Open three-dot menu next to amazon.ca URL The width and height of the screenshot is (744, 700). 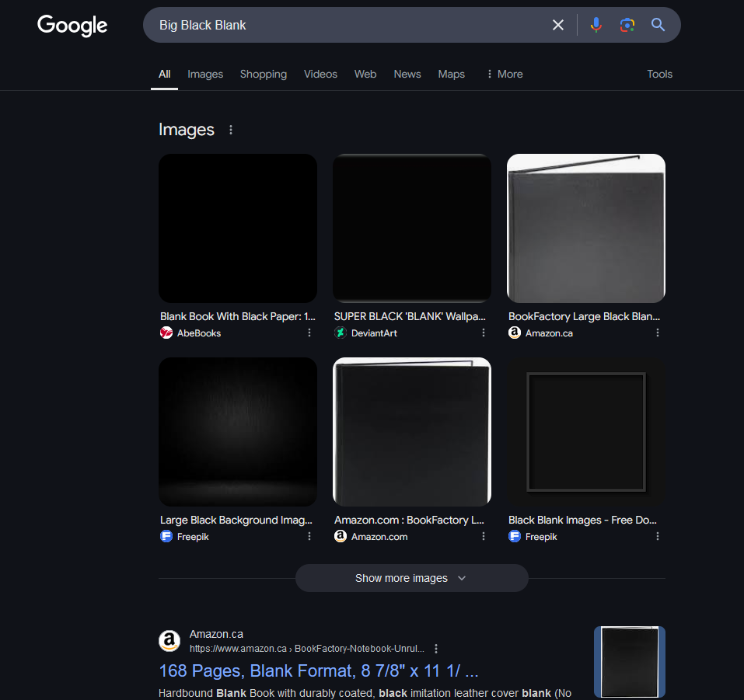coord(436,649)
